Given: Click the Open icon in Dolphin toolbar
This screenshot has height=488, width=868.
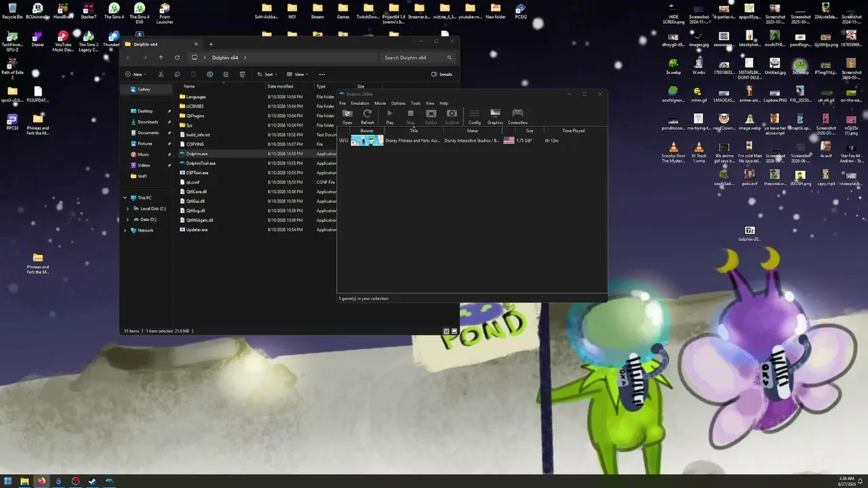Looking at the screenshot, I should (347, 117).
